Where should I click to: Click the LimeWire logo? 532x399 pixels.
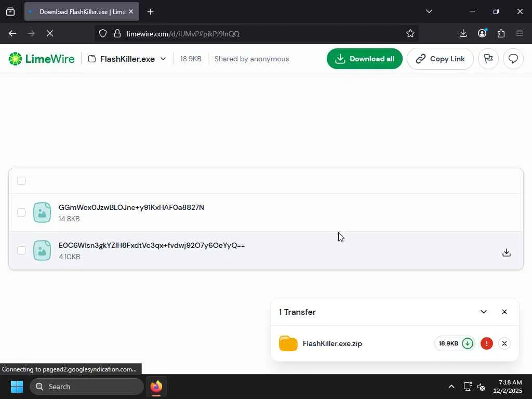click(42, 59)
